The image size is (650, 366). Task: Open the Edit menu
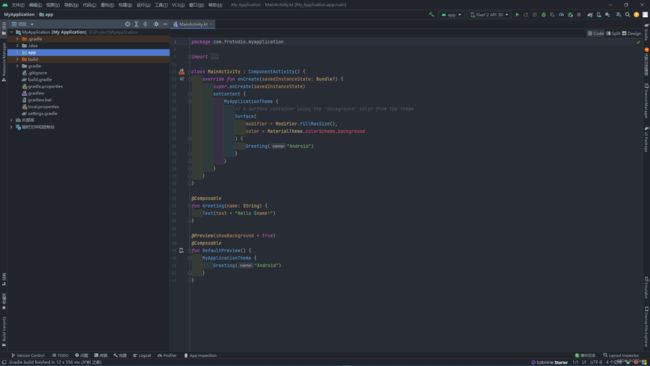[35, 5]
